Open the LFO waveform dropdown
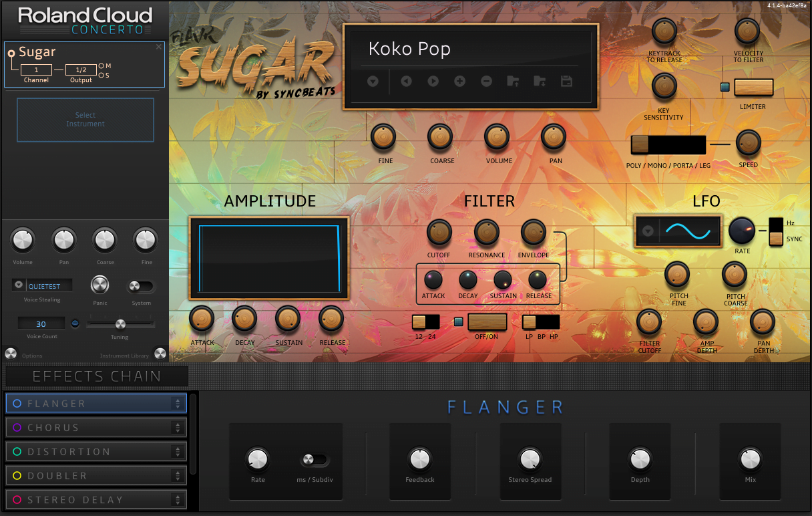 click(x=647, y=231)
